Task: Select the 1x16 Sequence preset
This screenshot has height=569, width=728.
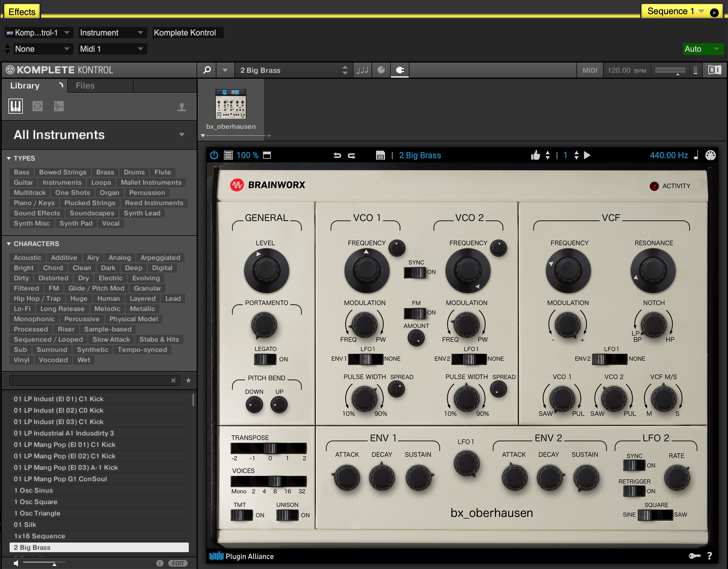Action: click(x=99, y=536)
